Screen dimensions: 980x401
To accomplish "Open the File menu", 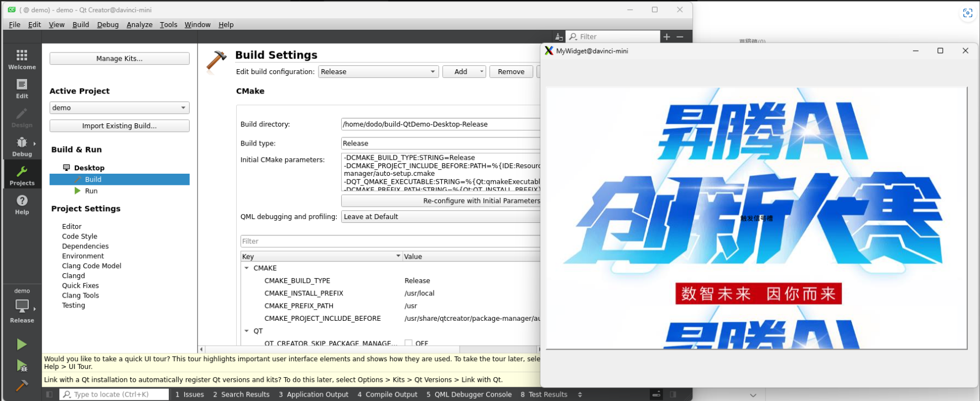I will click(x=15, y=25).
